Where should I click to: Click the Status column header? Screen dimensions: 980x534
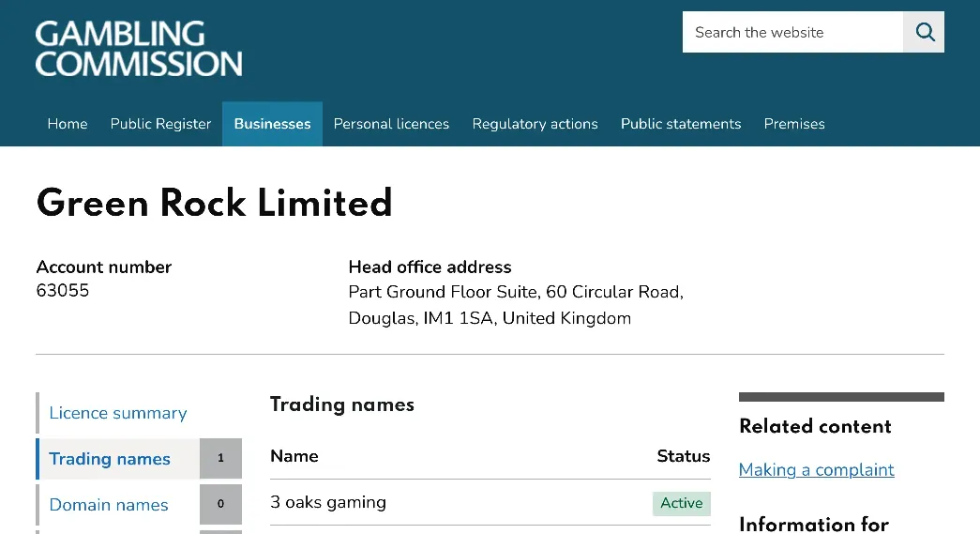[x=683, y=456]
